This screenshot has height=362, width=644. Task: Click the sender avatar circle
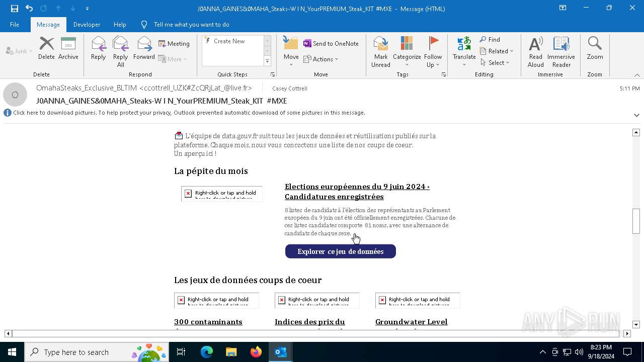[15, 95]
